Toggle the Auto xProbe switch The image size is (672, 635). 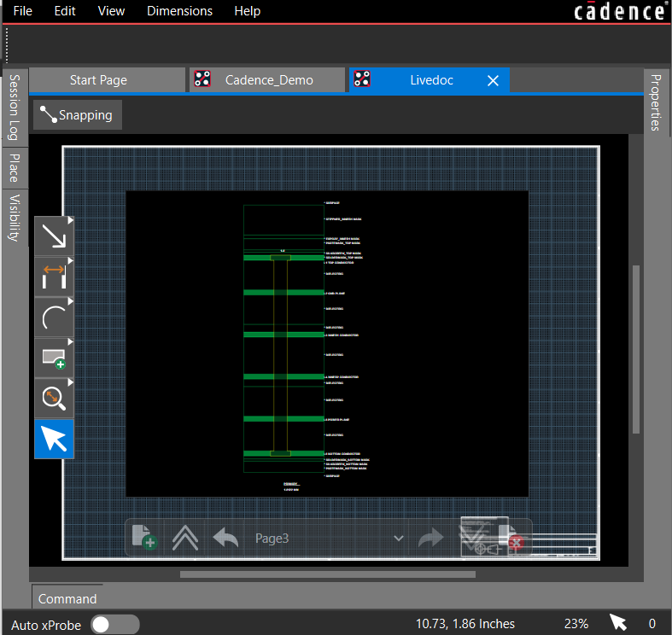tap(115, 625)
